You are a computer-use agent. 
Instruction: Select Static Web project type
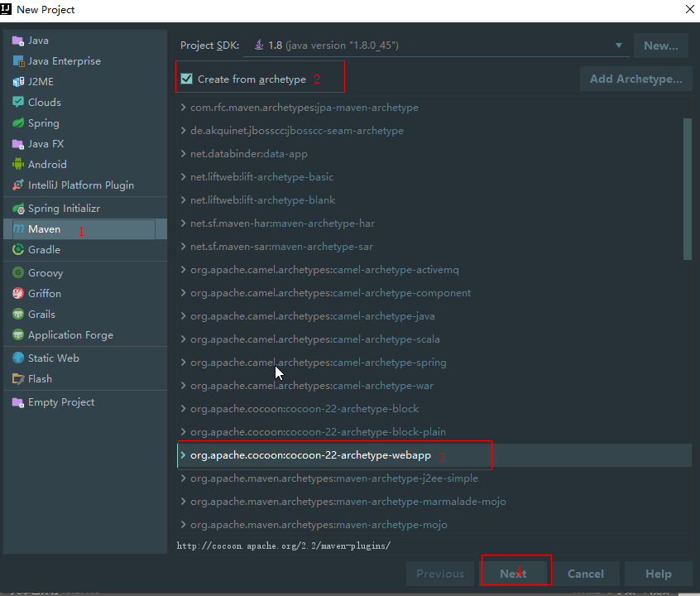[x=85, y=358]
